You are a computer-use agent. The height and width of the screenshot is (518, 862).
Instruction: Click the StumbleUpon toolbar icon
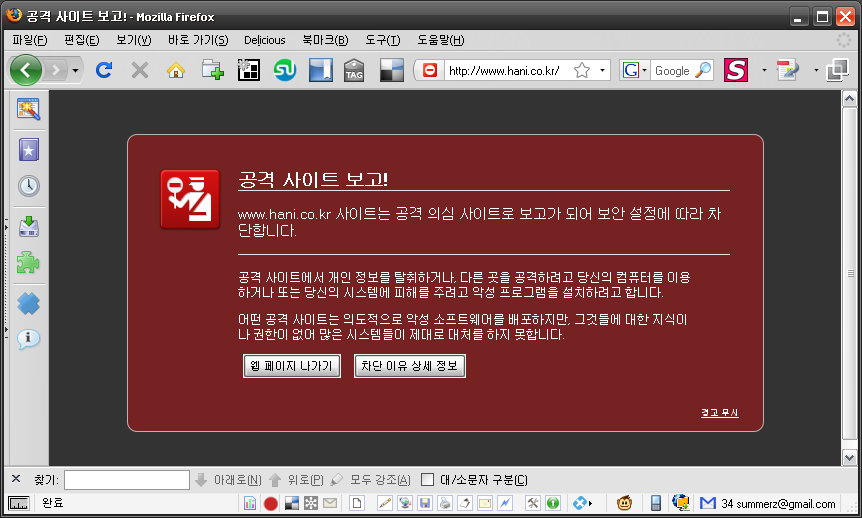pos(285,70)
